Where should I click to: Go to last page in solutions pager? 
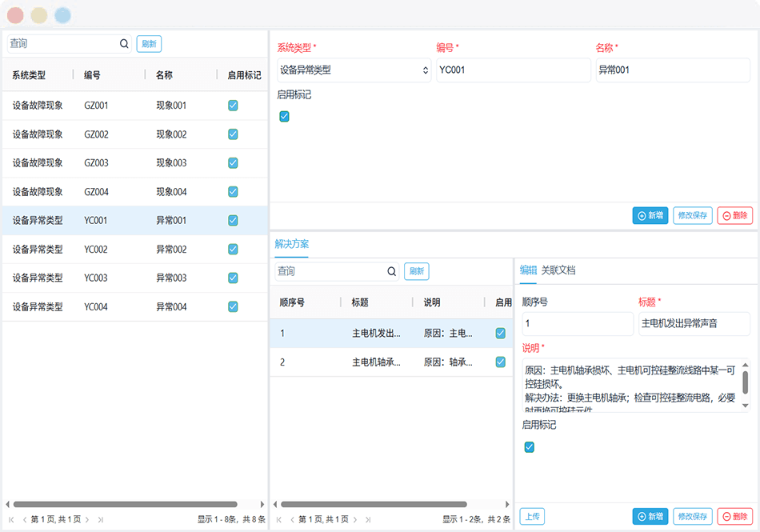coord(369,519)
